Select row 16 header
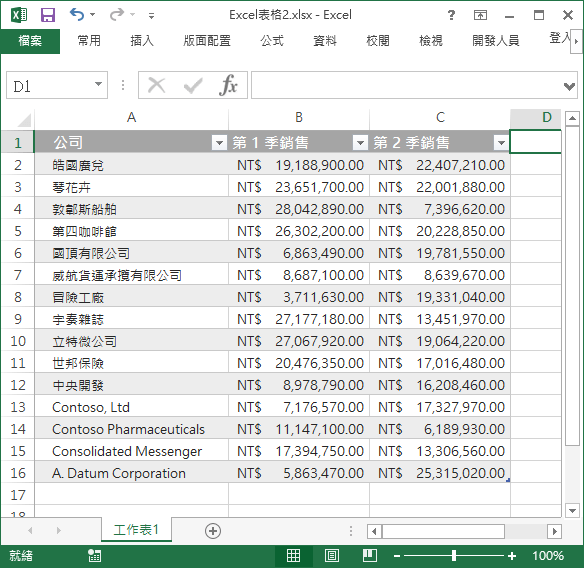Image resolution: width=584 pixels, height=568 pixels. click(x=18, y=473)
